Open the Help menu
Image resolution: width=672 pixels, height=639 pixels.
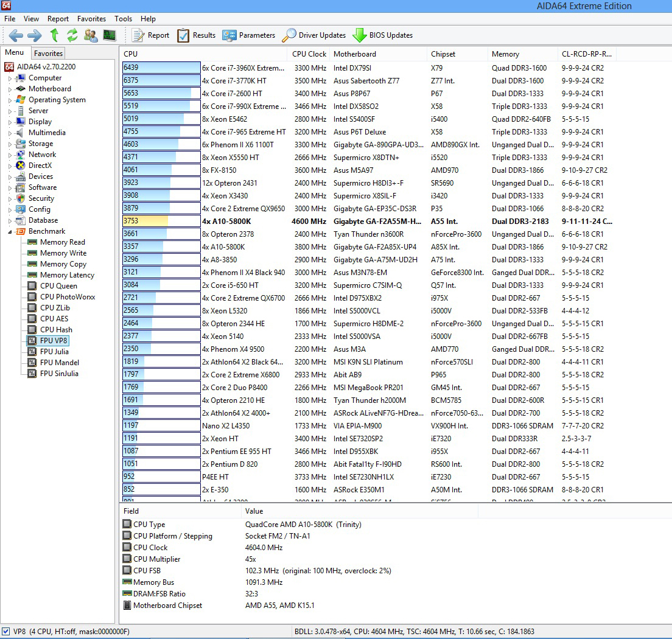[148, 19]
